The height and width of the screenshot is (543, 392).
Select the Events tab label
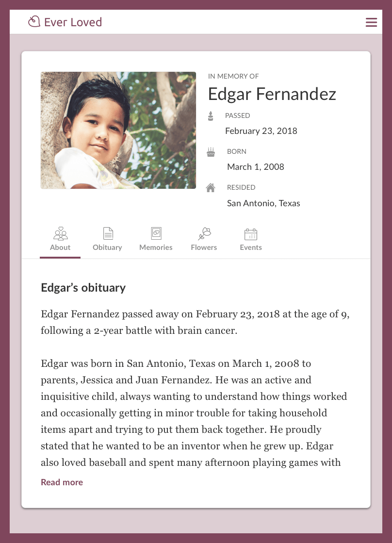251,247
